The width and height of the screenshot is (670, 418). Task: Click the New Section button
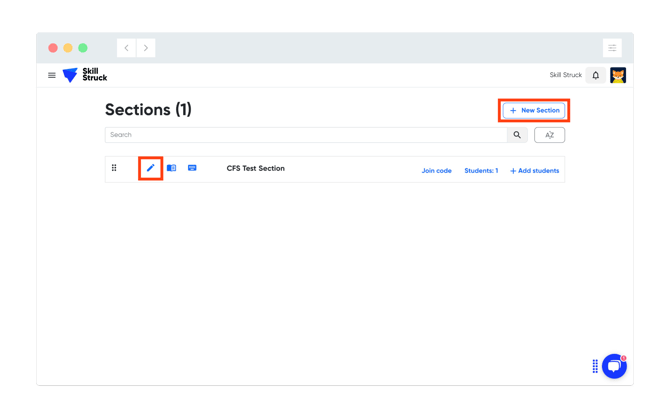click(x=535, y=110)
